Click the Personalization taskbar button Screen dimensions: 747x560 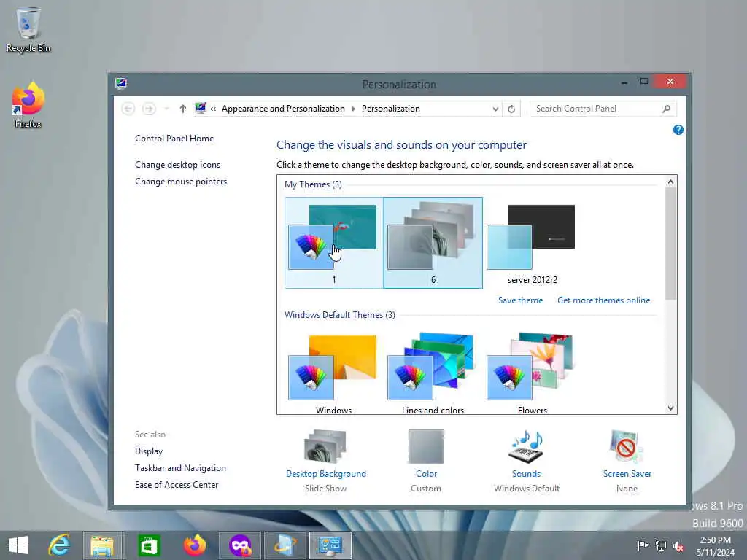[x=330, y=545]
